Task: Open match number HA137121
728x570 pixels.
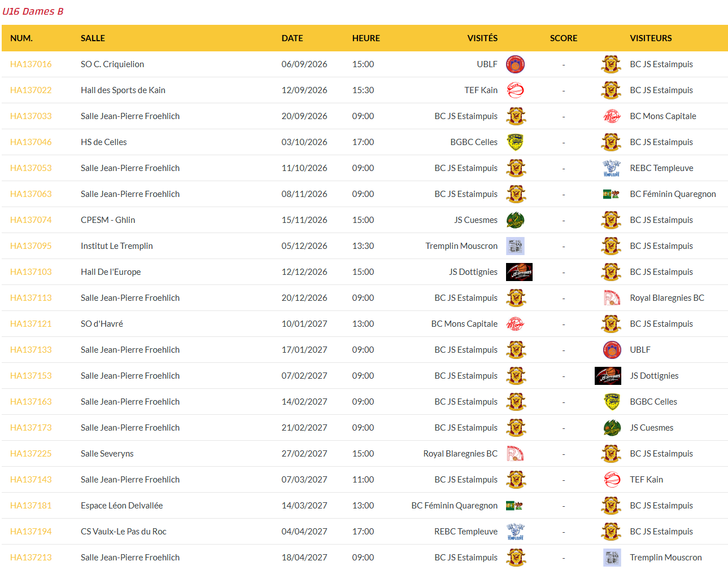Action: (x=31, y=324)
